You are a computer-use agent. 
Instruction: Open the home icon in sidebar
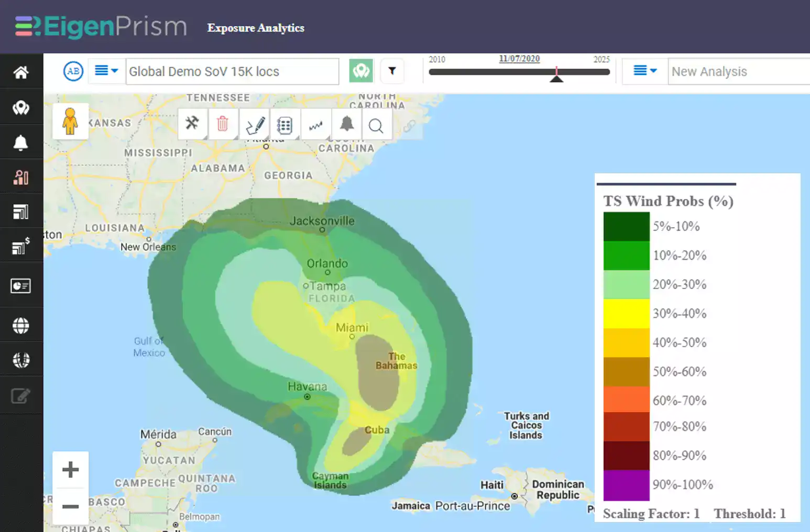tap(21, 72)
